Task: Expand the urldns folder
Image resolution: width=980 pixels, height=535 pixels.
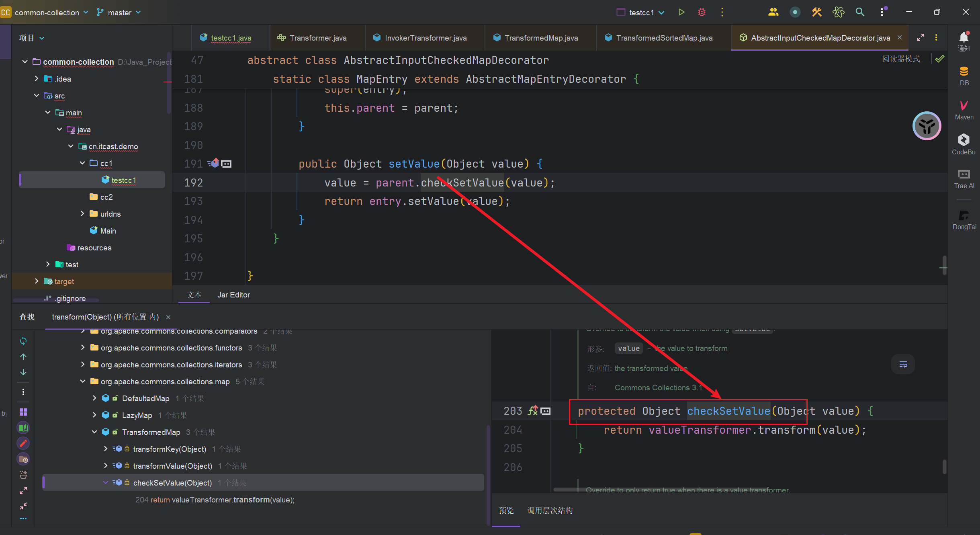Action: (x=82, y=213)
